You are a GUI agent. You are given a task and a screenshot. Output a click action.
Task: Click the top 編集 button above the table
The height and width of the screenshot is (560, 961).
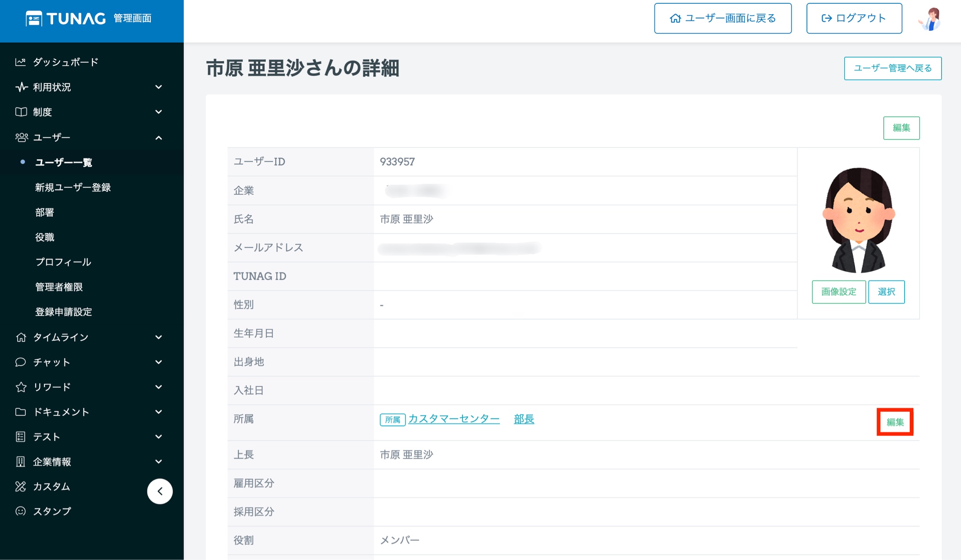click(x=901, y=128)
